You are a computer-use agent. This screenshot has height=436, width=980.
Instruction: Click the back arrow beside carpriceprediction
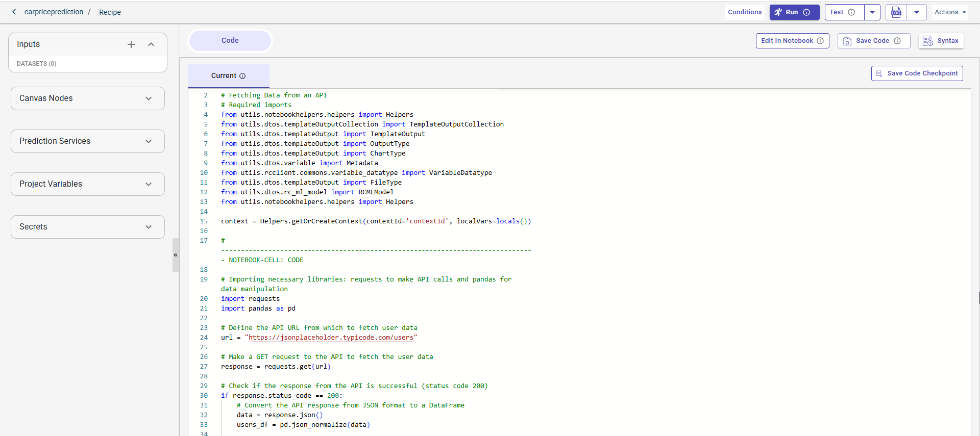click(x=14, y=12)
